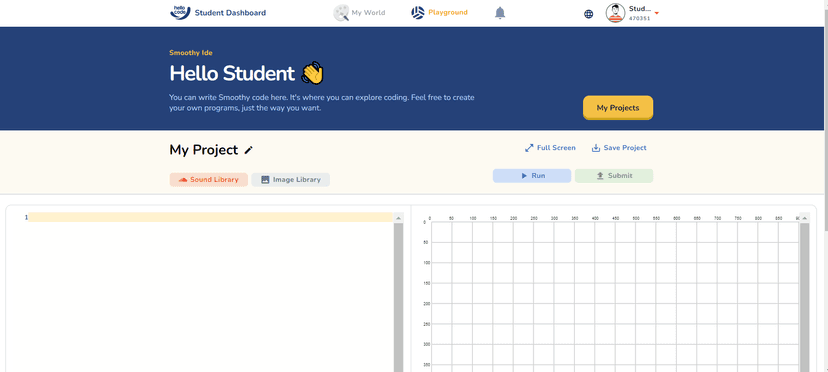
Task: Open the Student Dashboard link
Action: (x=230, y=13)
